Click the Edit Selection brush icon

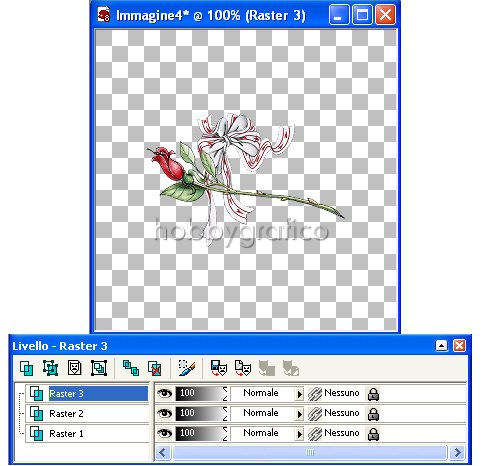coord(187,368)
